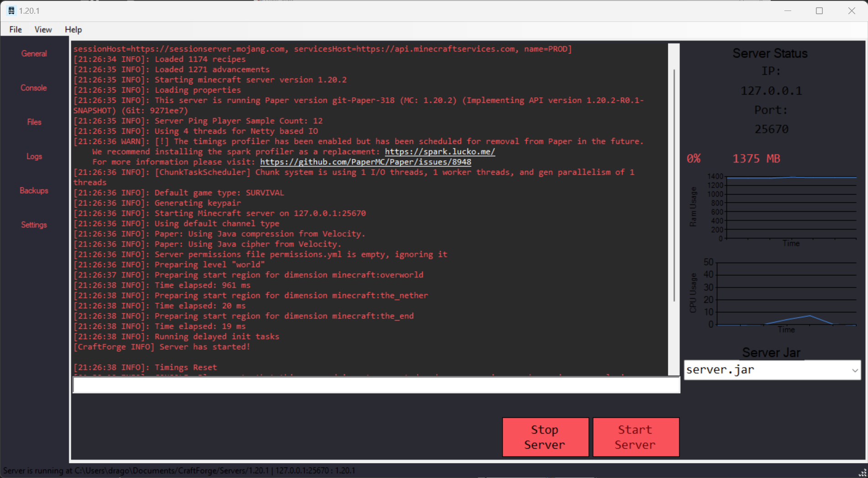The image size is (868, 478).
Task: Switch to the Console sidebar tab
Action: click(x=34, y=88)
